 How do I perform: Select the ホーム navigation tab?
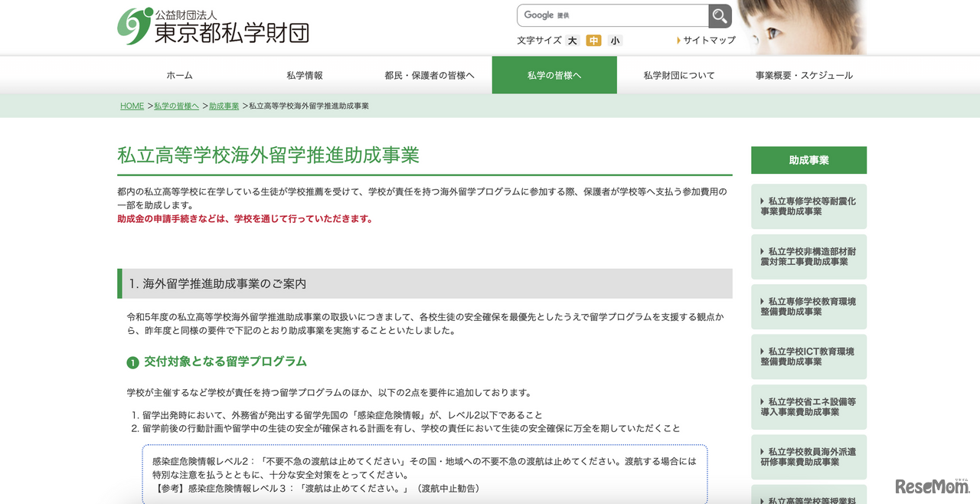[181, 75]
